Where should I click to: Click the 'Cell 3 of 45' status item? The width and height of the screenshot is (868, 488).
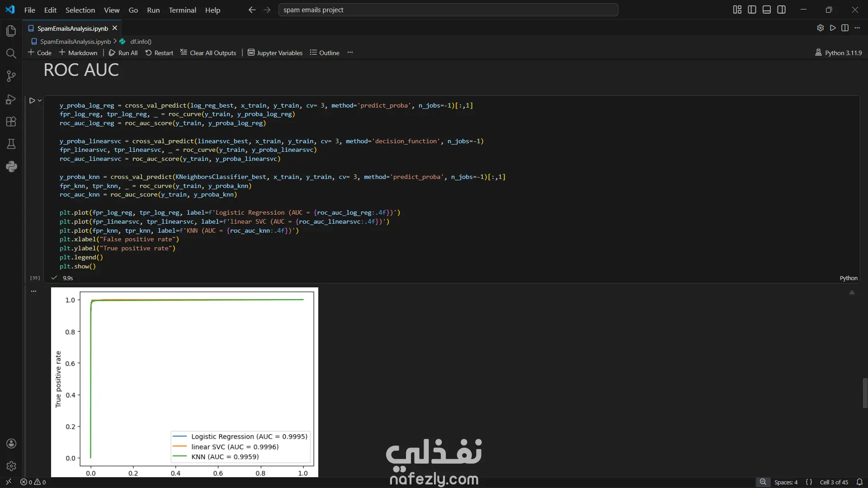[834, 482]
